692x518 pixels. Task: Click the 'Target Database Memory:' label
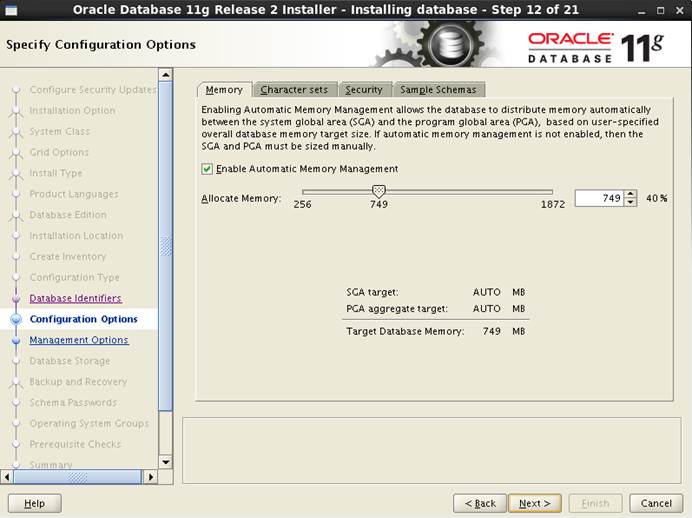(405, 331)
